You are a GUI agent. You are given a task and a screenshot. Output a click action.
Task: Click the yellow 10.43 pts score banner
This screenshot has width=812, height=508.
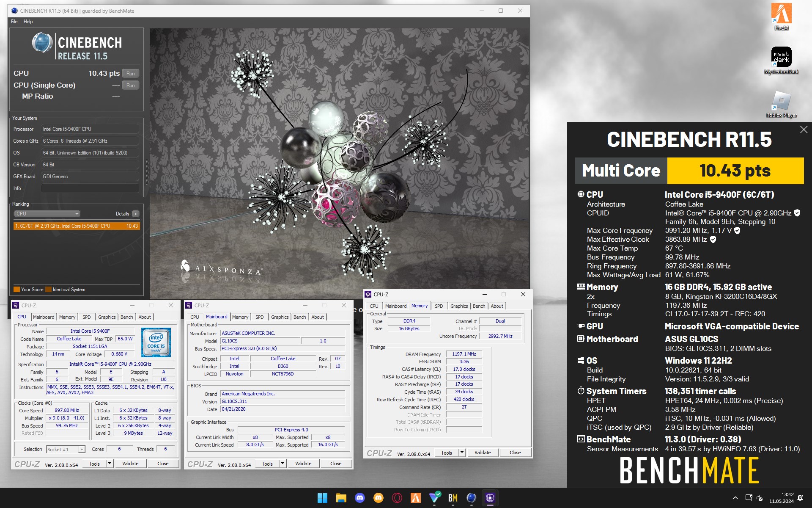tap(735, 171)
